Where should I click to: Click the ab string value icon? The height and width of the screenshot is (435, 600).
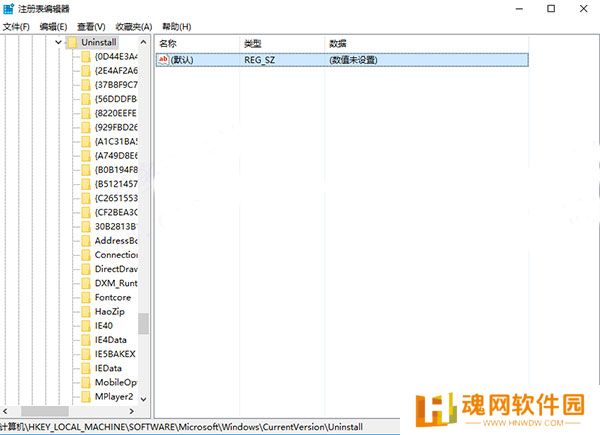pos(163,60)
